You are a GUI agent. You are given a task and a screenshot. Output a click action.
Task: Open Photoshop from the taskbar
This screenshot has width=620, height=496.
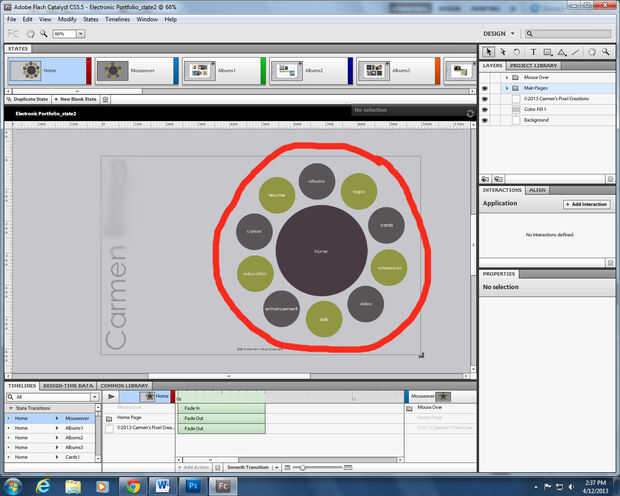coord(193,486)
